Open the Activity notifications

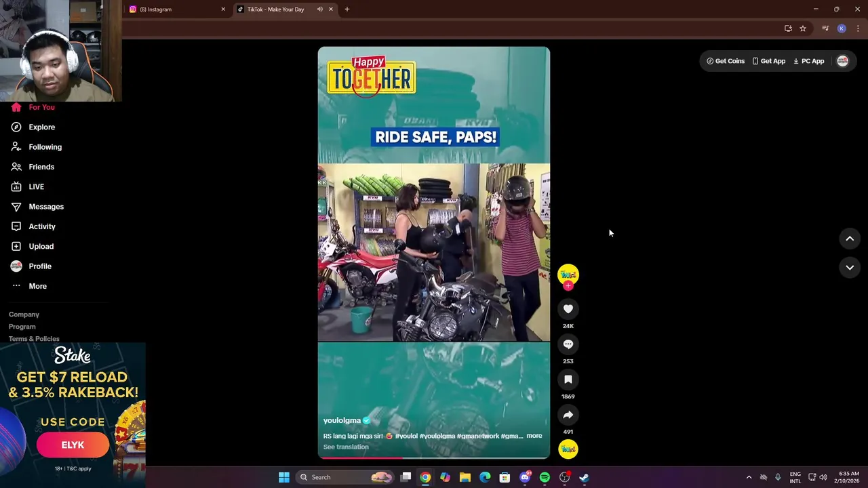[x=33, y=226]
